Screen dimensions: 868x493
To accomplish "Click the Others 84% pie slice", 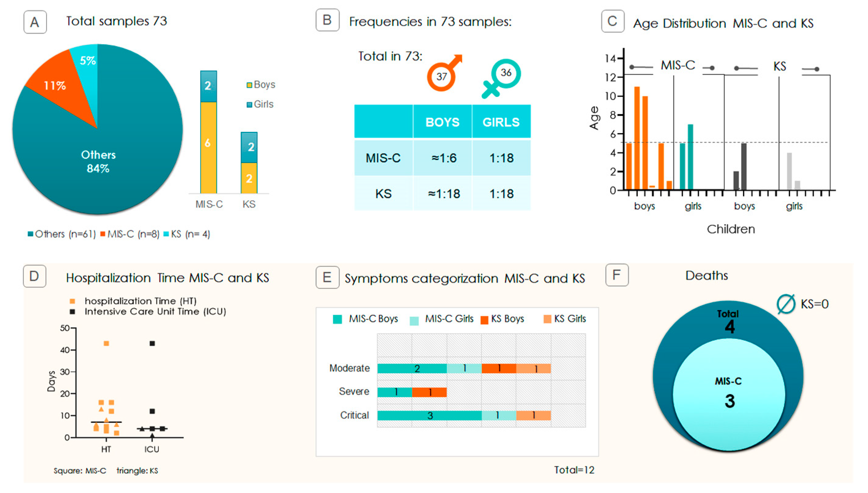I will [x=98, y=161].
